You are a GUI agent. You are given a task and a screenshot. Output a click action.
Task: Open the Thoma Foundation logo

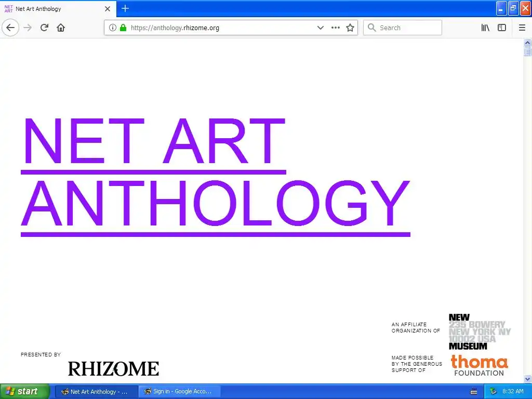479,365
